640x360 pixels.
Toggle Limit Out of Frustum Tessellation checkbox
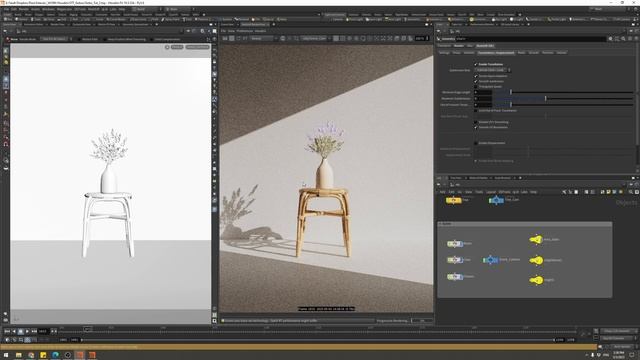[476, 110]
